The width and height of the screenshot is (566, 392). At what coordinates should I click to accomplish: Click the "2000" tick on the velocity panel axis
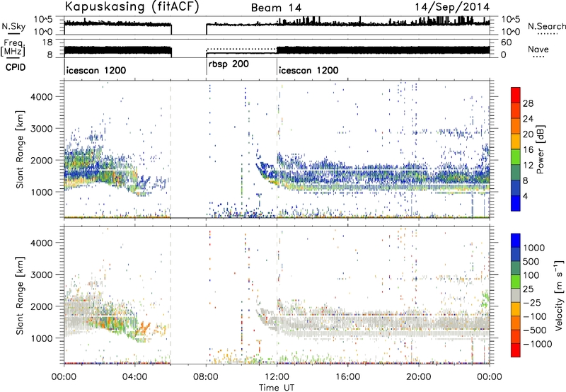[41, 306]
